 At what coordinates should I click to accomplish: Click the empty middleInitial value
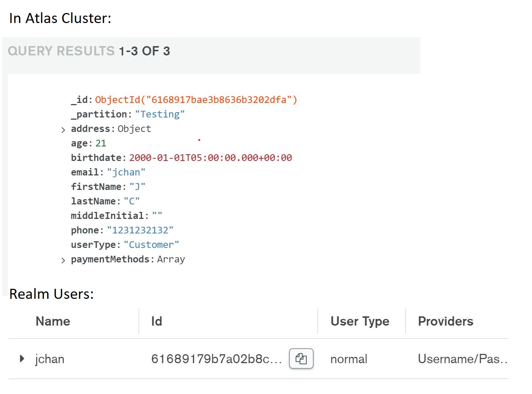tap(157, 216)
